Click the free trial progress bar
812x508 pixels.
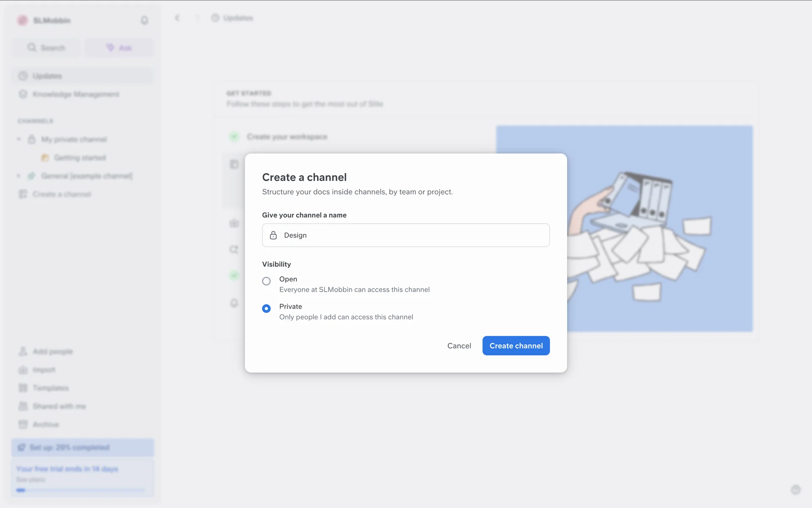(80, 490)
